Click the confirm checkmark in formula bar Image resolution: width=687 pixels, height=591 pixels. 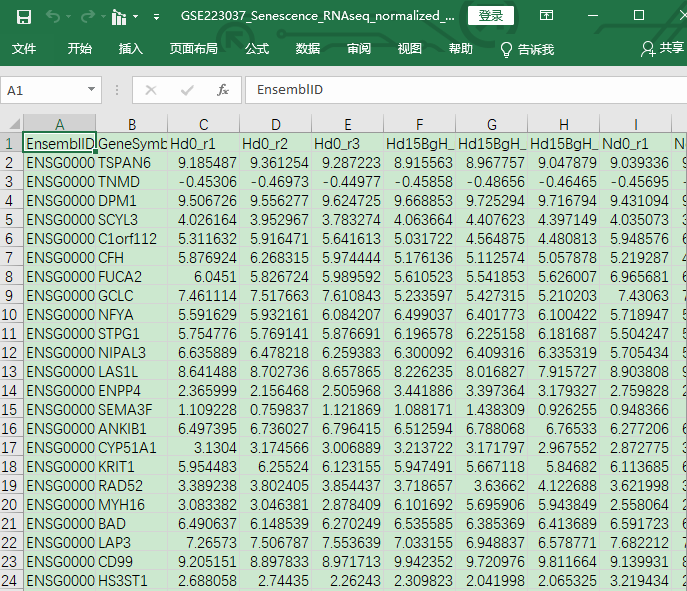click(187, 90)
